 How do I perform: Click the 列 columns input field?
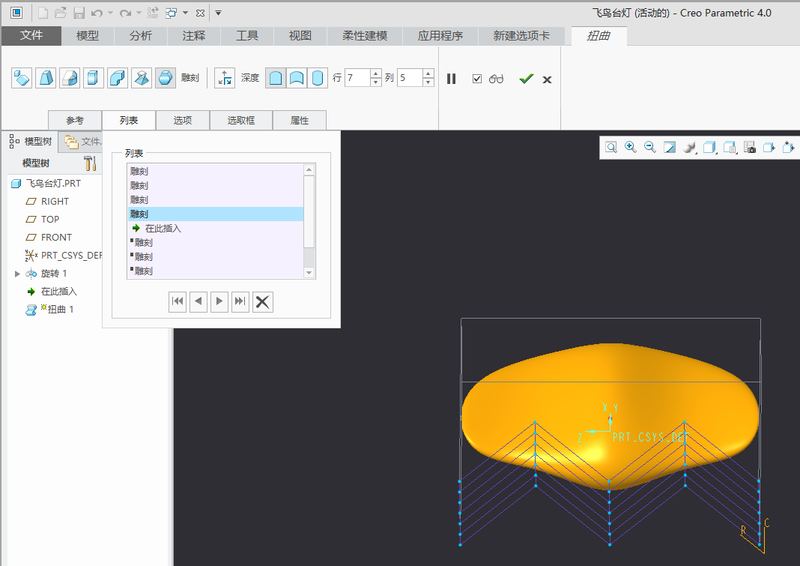click(410, 78)
